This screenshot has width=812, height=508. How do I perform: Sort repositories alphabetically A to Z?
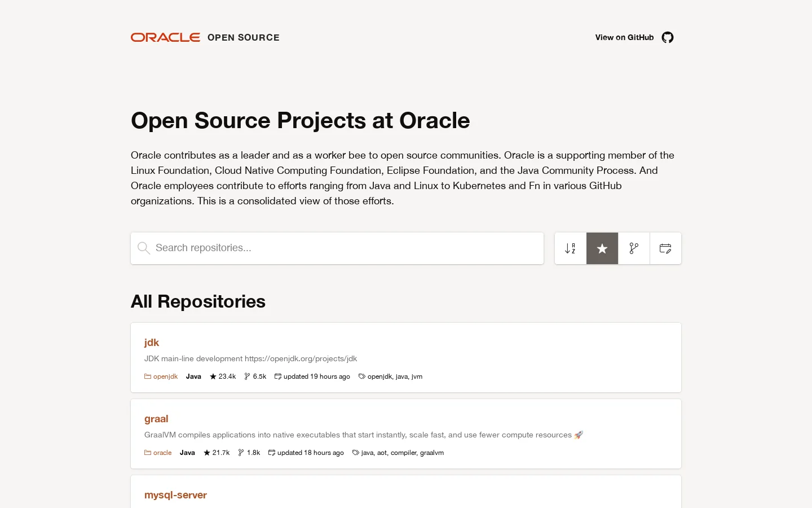coord(571,248)
